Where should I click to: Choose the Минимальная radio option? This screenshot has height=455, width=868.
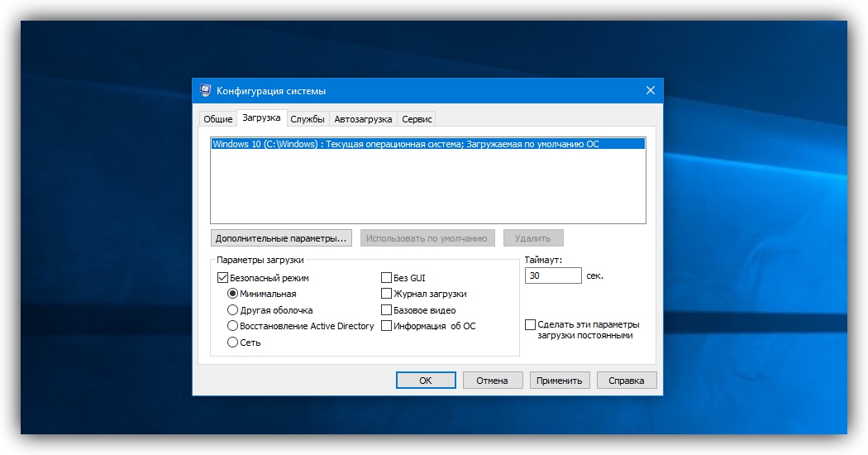pos(233,294)
